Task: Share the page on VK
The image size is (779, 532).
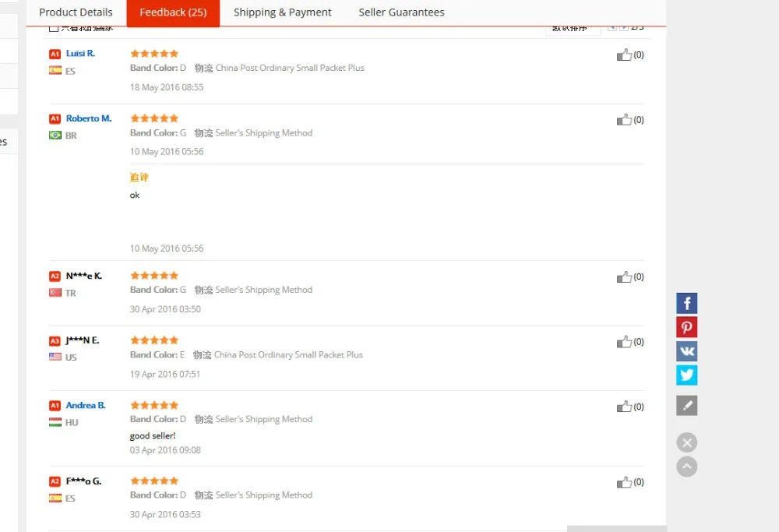Action: click(686, 351)
